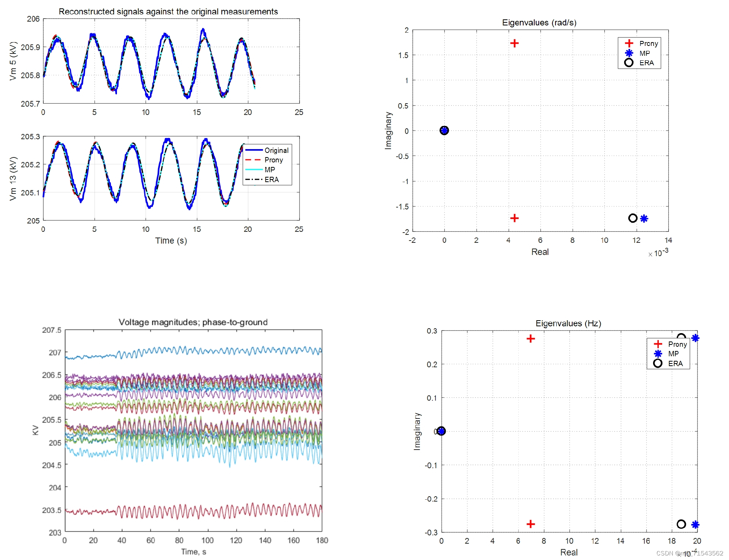
Task: Click blue MP asterisk near real 12.5 in rad/s plot
Action: (x=644, y=219)
